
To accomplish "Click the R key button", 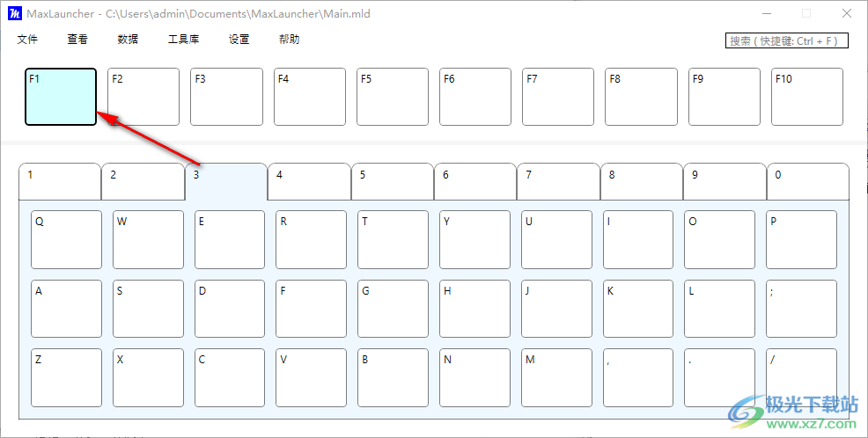I will coord(311,239).
